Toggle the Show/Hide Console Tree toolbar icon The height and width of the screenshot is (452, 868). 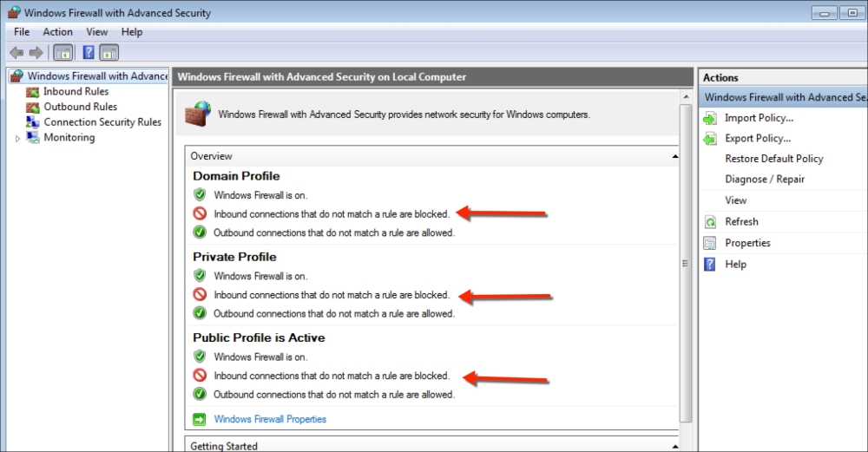(x=63, y=53)
